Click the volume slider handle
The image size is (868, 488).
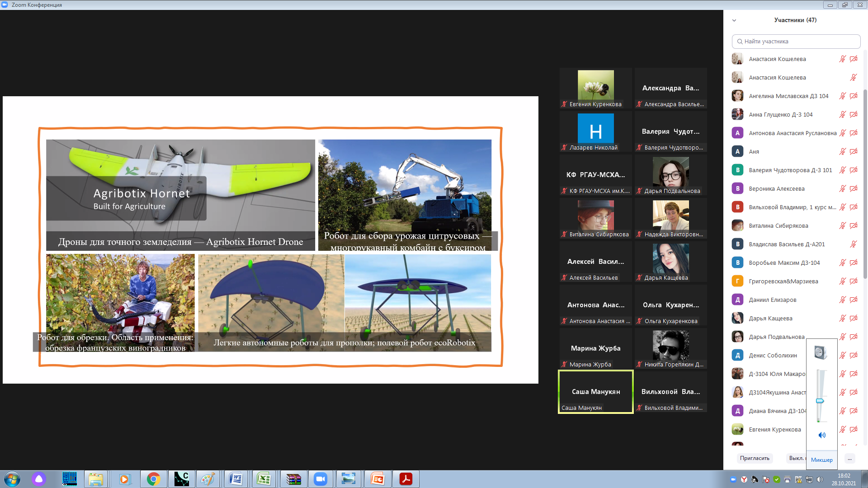820,401
